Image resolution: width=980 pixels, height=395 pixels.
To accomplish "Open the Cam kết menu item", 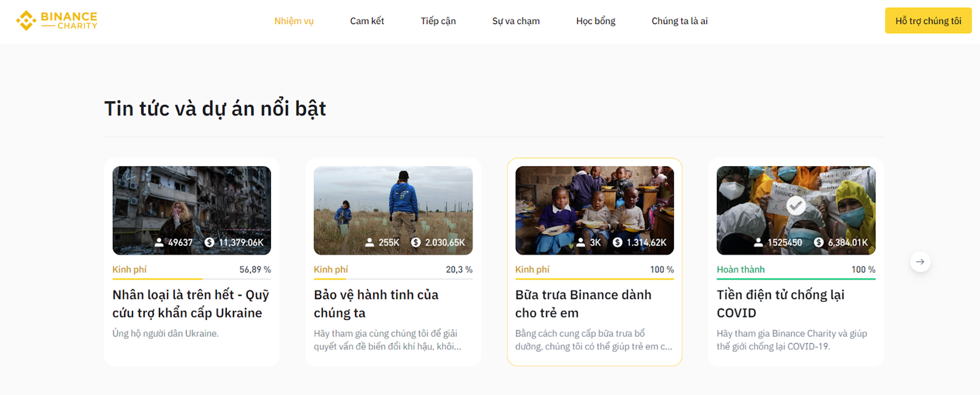I will pos(367,21).
